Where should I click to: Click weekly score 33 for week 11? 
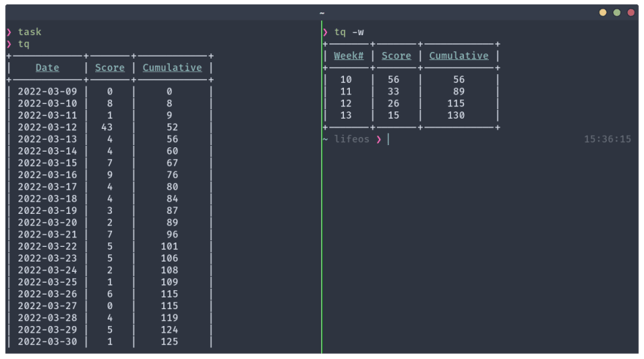[x=394, y=92]
